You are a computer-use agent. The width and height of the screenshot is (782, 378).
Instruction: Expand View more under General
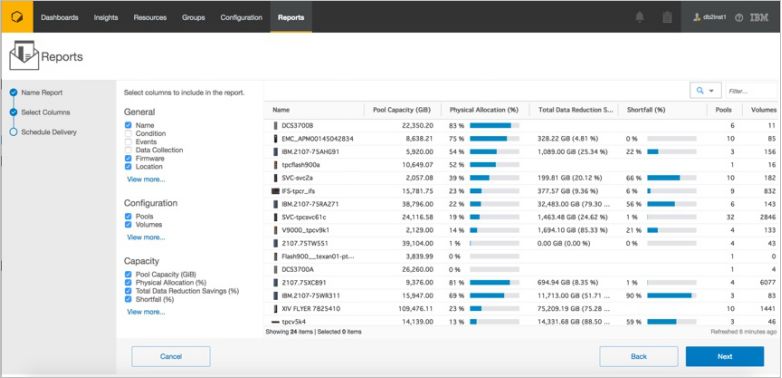(x=146, y=179)
